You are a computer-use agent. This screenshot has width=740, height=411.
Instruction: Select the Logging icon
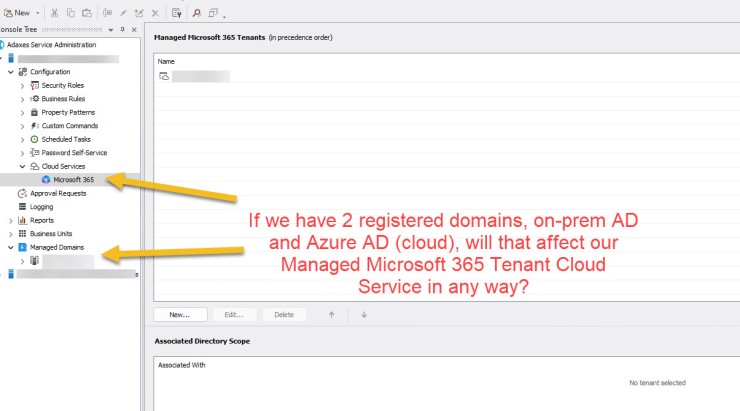[x=22, y=207]
